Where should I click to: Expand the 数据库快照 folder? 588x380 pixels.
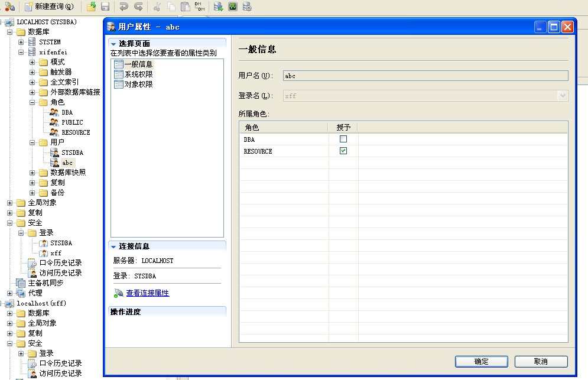click(33, 173)
